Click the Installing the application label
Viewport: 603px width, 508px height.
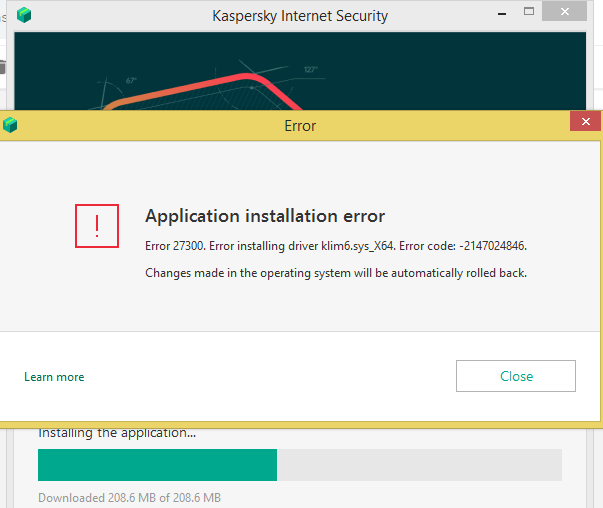pos(117,434)
